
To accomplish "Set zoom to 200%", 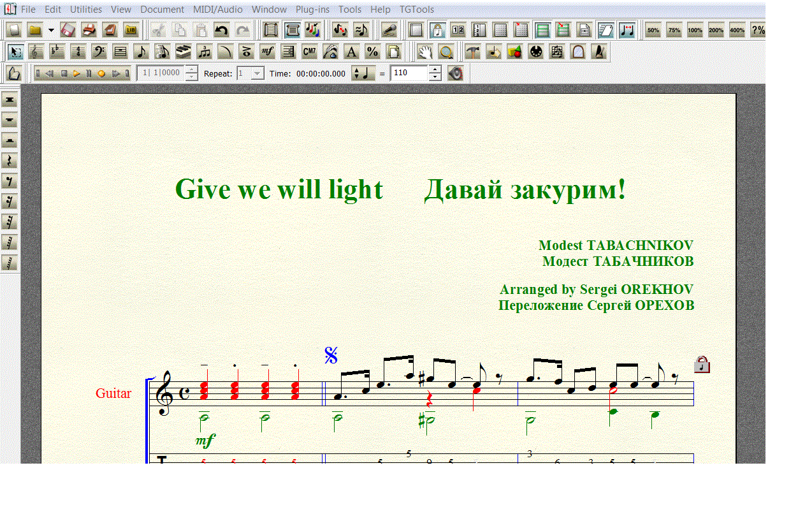I will click(x=716, y=30).
